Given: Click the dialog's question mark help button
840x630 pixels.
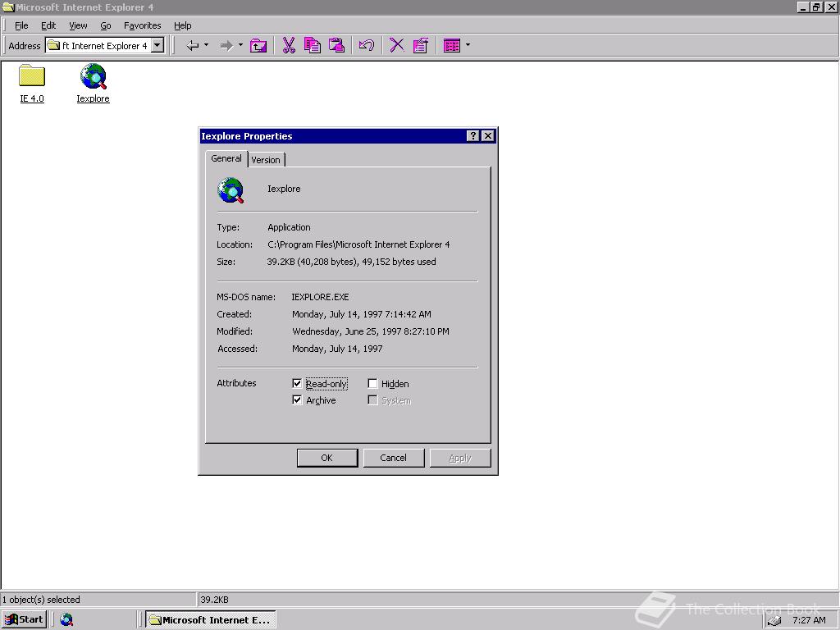Looking at the screenshot, I should coord(472,136).
